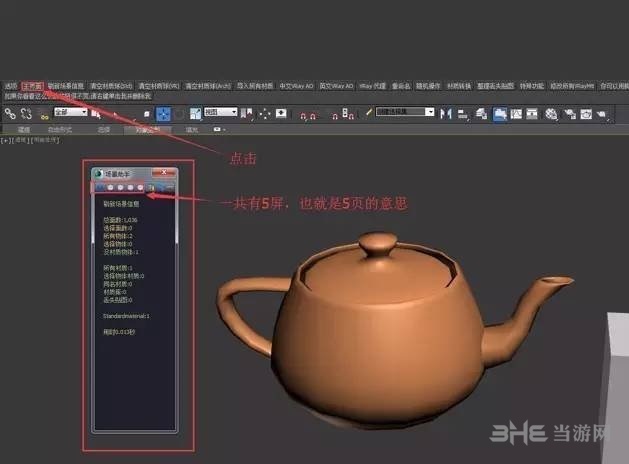Click the 清空材质球(VR) button
Viewport: 629px width, 464px height.
pyautogui.click(x=159, y=86)
